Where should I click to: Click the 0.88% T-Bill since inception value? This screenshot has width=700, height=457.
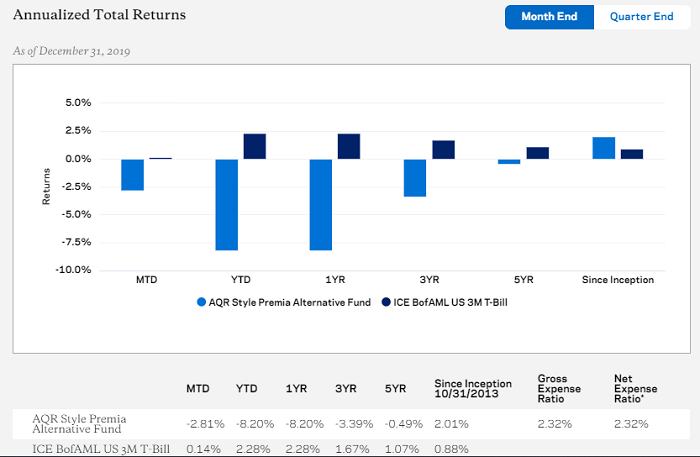coord(451,449)
